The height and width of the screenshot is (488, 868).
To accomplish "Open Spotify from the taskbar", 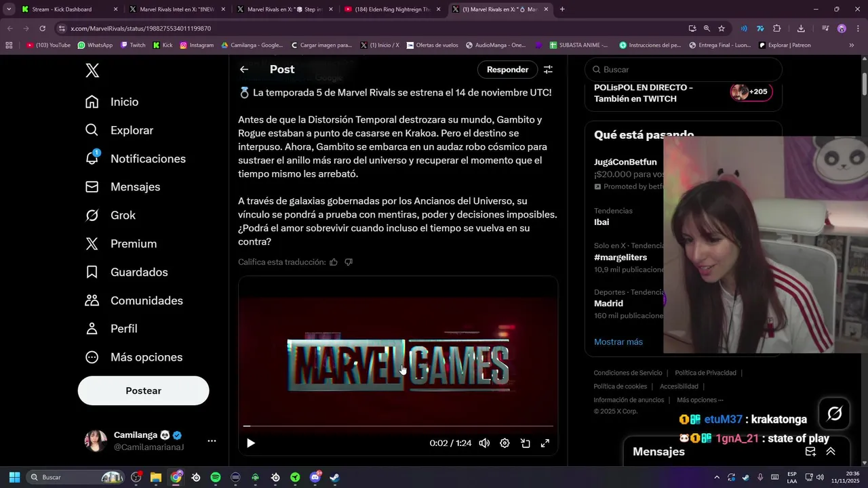I will point(216,477).
